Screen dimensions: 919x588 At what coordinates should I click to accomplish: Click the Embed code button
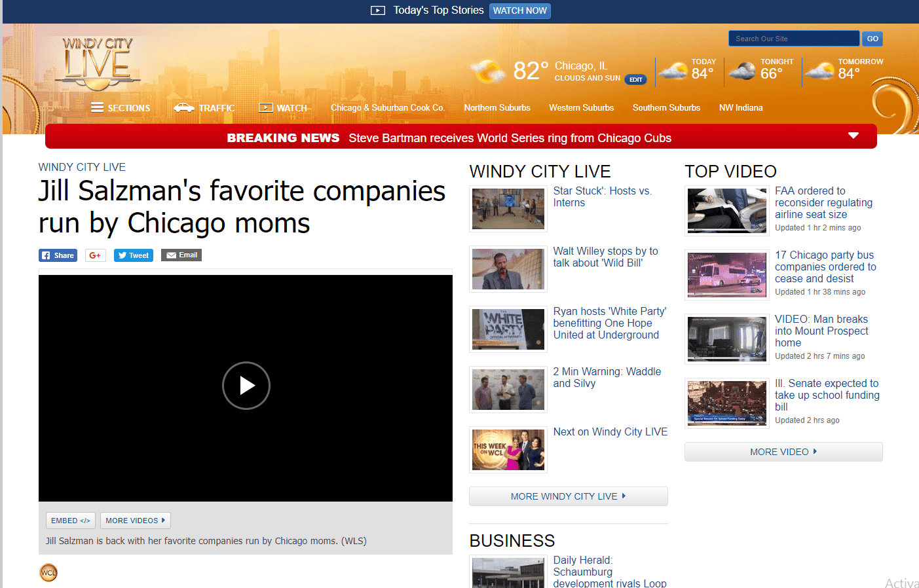pyautogui.click(x=71, y=521)
